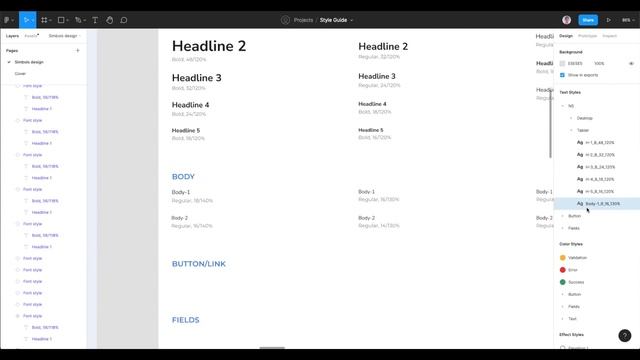Open the 86% zoom level dropdown
Screen dimensions: 640x360
(x=628, y=20)
